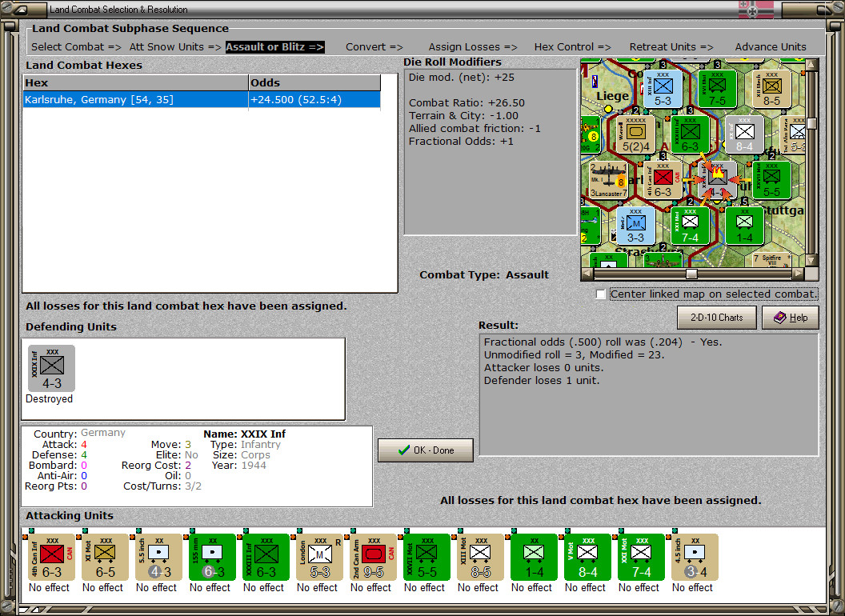Viewport: 845px width, 616px height.
Task: Click the highlighted Assault or Blitz subphase
Action: click(274, 47)
